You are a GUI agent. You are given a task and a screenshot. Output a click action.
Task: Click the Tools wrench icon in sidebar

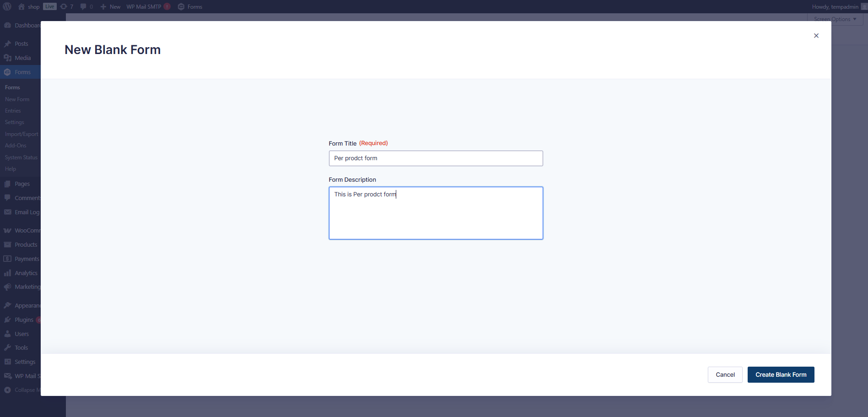(7, 348)
